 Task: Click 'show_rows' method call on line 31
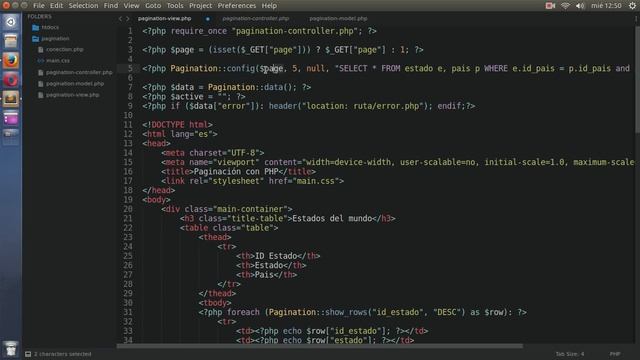tap(346, 312)
